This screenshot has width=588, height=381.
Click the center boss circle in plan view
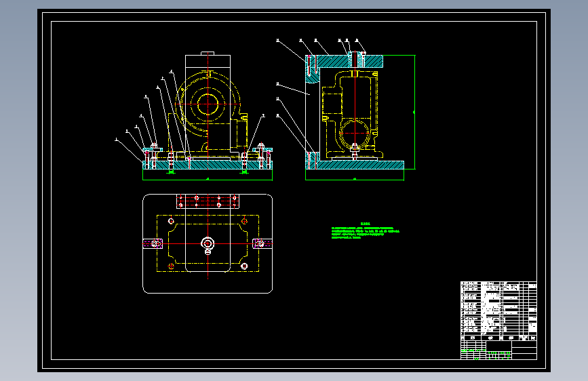[x=208, y=243]
